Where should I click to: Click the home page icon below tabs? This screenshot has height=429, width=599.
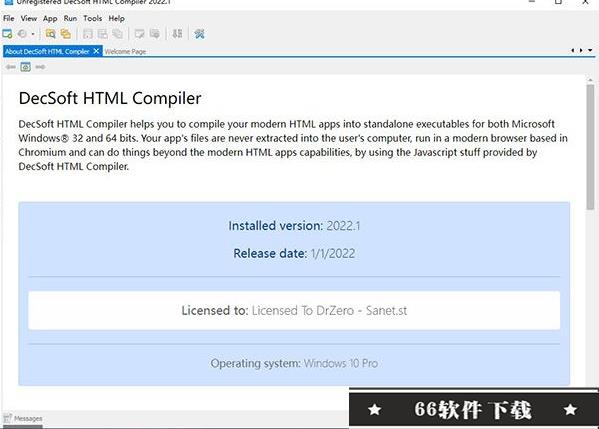pos(26,67)
